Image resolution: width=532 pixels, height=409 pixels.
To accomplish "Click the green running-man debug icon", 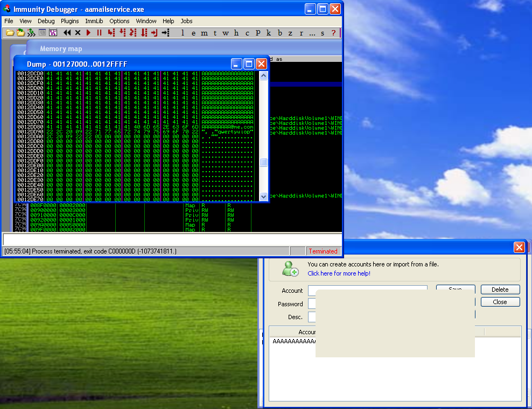I will pyautogui.click(x=31, y=33).
